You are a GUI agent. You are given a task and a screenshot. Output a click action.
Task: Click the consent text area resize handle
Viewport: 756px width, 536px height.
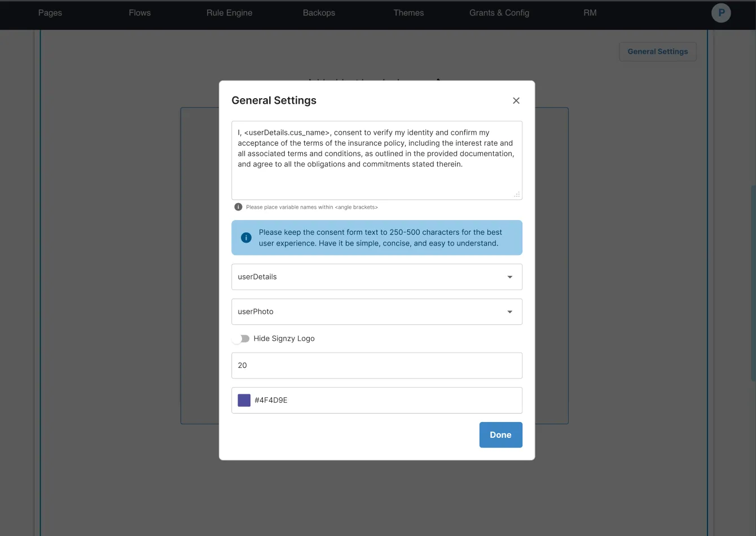point(517,195)
